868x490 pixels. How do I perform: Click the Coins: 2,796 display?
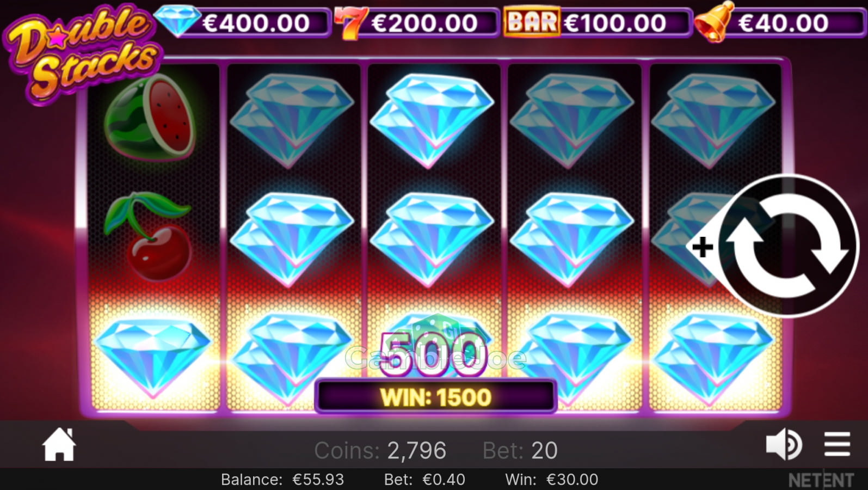click(380, 451)
